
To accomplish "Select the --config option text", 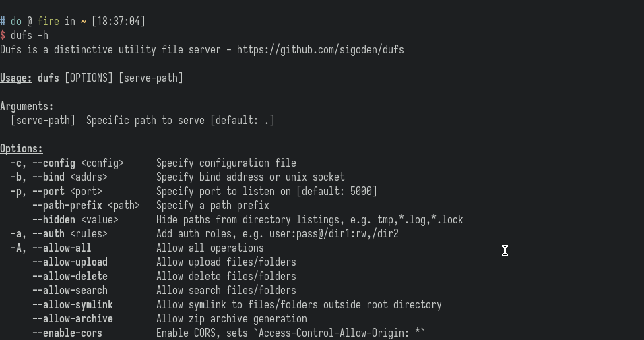I will 54,163.
